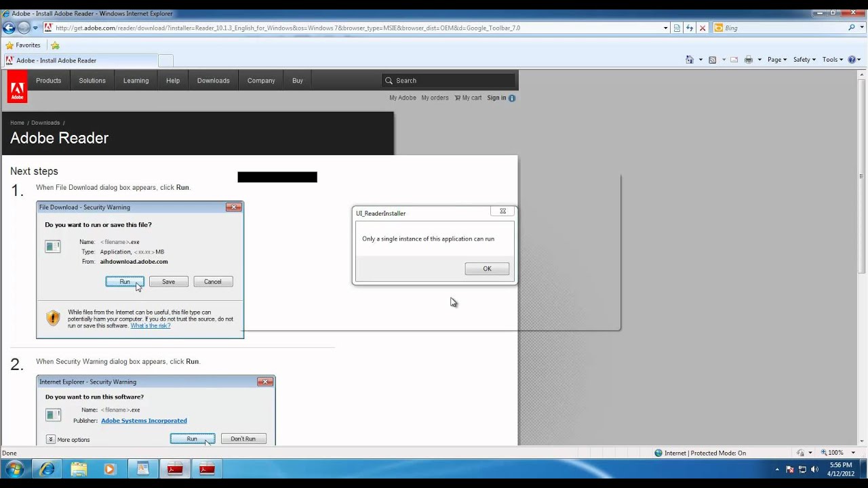The height and width of the screenshot is (488, 868).
Task: Click the IE Back navigation arrow
Action: point(9,28)
